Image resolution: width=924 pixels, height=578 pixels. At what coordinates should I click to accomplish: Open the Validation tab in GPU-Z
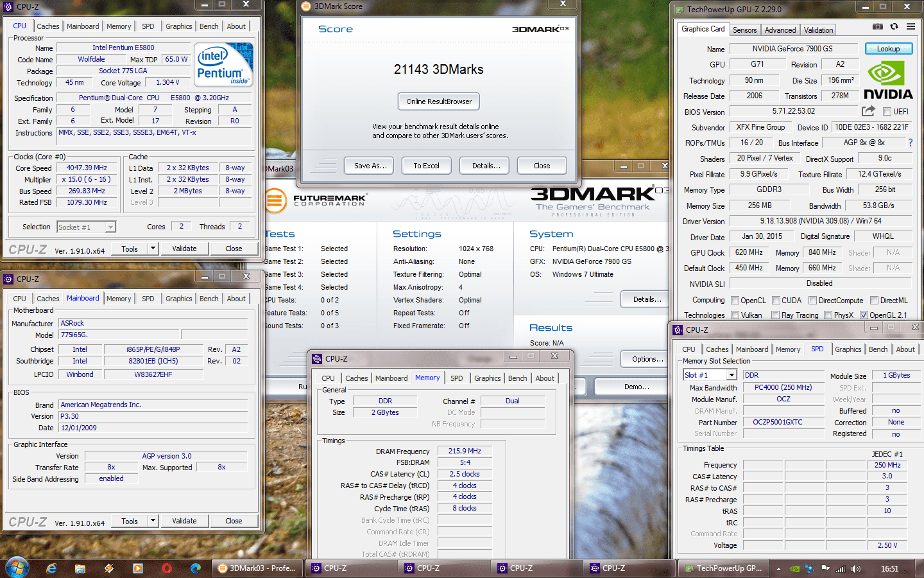[x=818, y=30]
